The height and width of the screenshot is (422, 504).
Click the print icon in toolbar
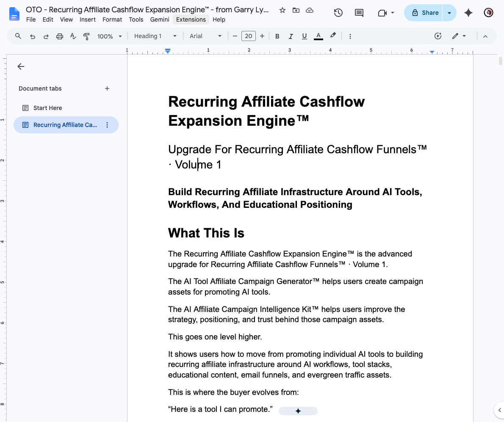tap(59, 36)
